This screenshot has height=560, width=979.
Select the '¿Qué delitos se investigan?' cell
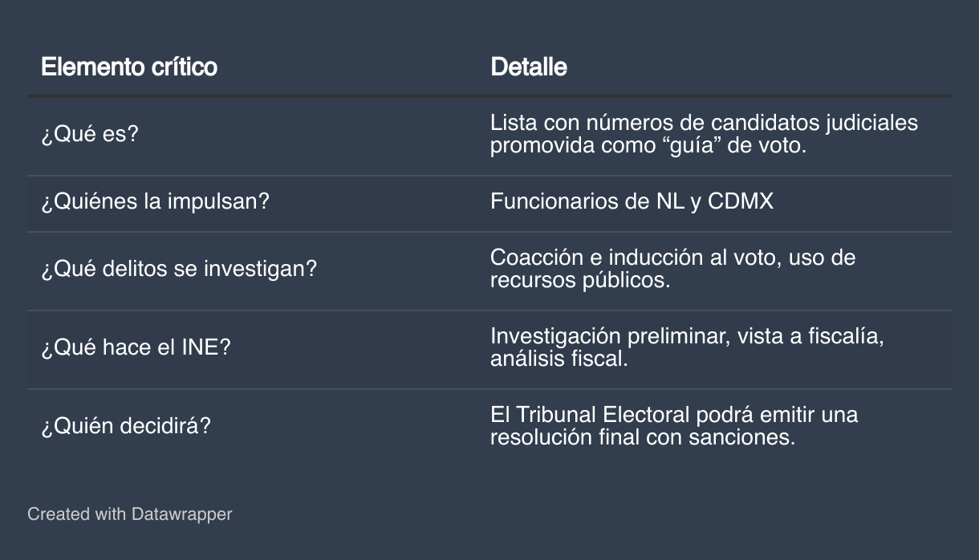[179, 269]
